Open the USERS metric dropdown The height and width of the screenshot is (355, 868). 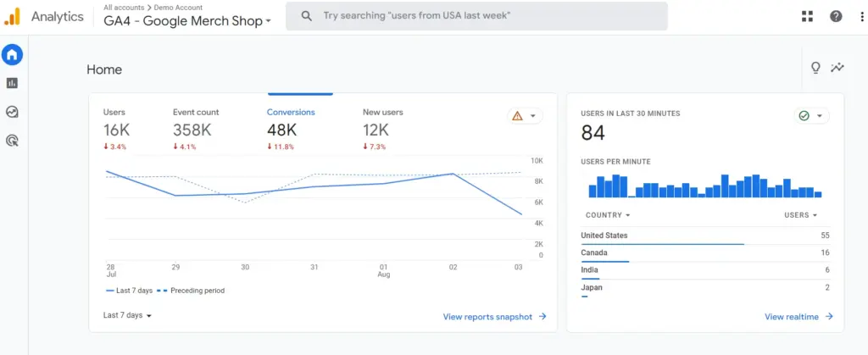(x=801, y=215)
